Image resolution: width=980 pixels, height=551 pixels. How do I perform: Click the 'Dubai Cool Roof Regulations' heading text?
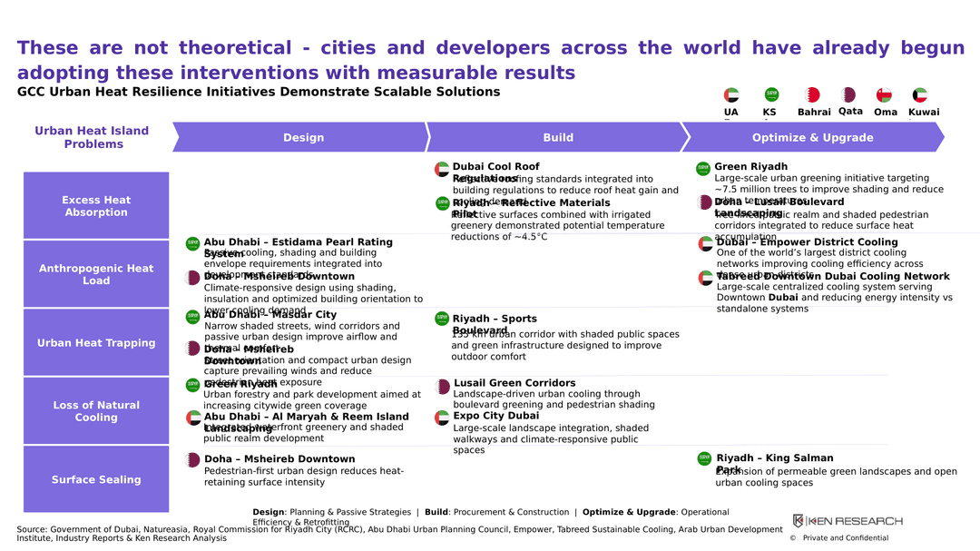pyautogui.click(x=496, y=172)
